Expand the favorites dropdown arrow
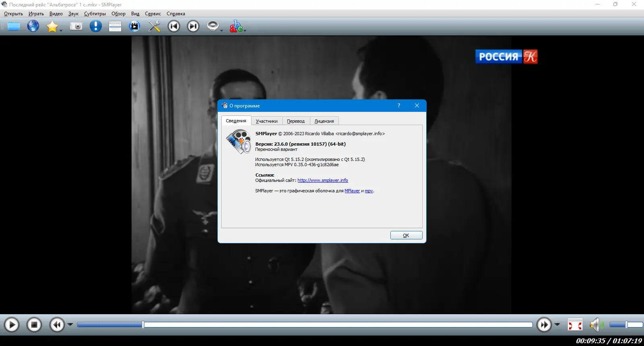This screenshot has height=346, width=644. [x=61, y=31]
